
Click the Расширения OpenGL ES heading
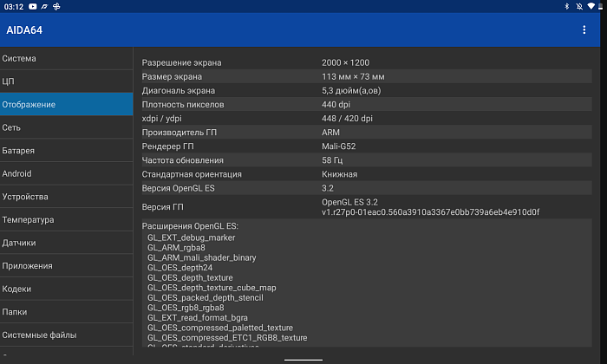190,226
